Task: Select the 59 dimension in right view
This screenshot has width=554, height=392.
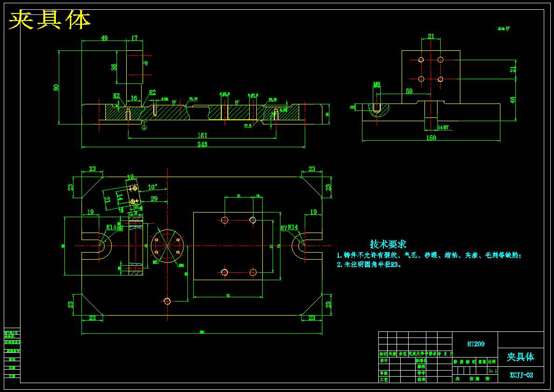Action: [x=409, y=91]
